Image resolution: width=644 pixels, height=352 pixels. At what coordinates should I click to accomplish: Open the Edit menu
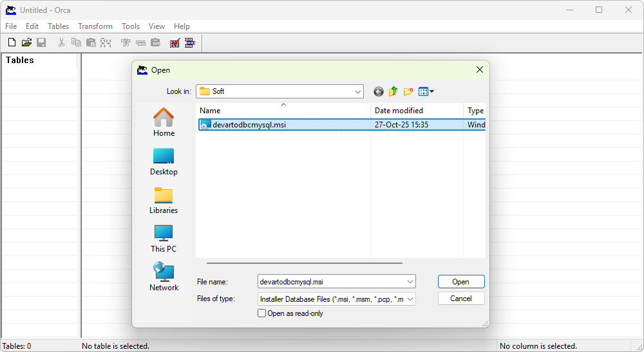click(x=32, y=26)
